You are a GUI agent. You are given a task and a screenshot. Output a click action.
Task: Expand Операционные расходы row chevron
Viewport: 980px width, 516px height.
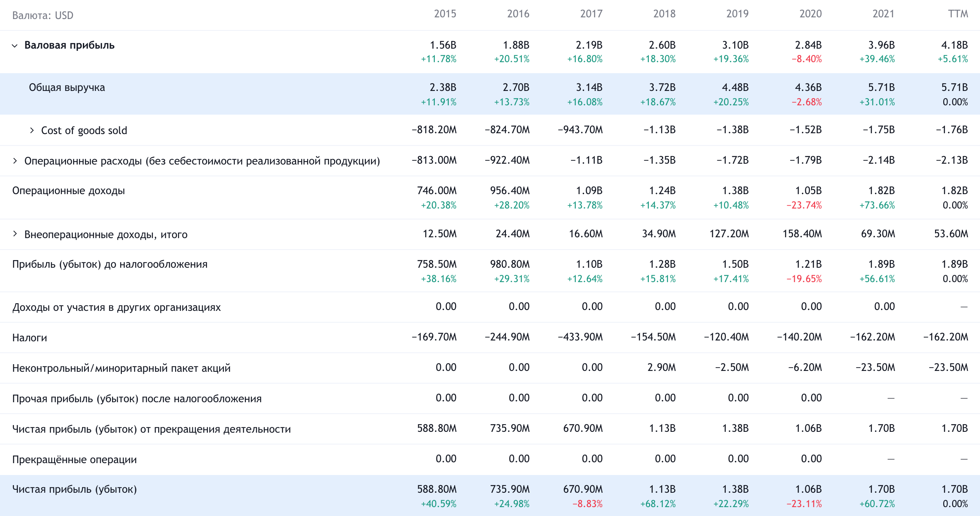(x=15, y=161)
